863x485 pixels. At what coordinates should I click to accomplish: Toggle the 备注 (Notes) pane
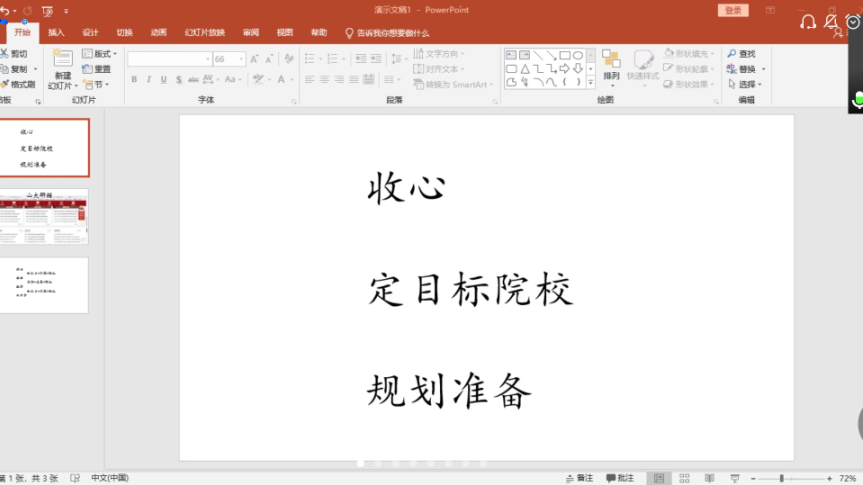[x=579, y=478]
